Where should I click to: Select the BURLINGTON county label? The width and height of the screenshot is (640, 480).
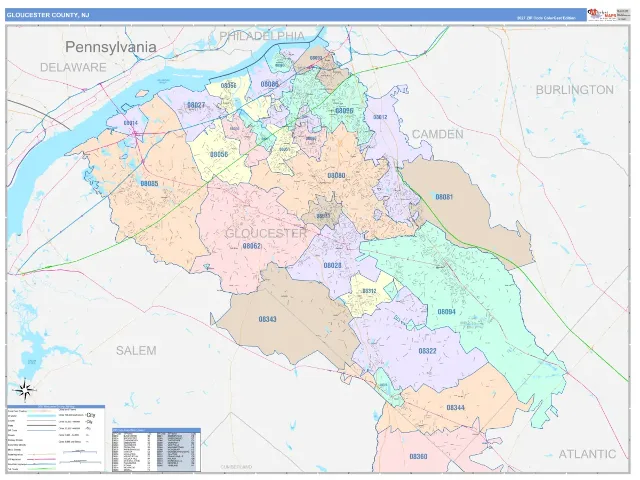[575, 90]
